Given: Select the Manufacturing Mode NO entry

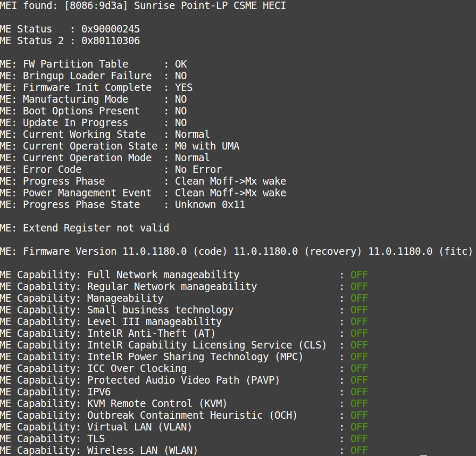Looking at the screenshot, I should pyautogui.click(x=180, y=99).
